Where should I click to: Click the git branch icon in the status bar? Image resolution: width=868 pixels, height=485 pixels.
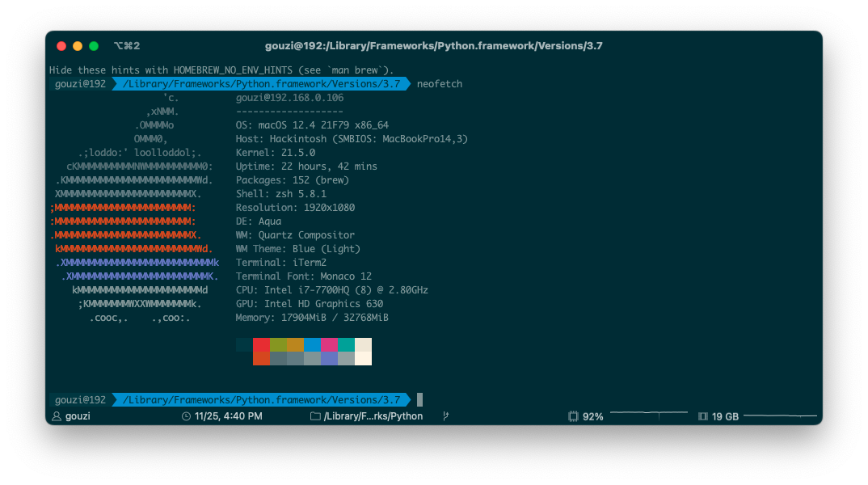tap(445, 415)
